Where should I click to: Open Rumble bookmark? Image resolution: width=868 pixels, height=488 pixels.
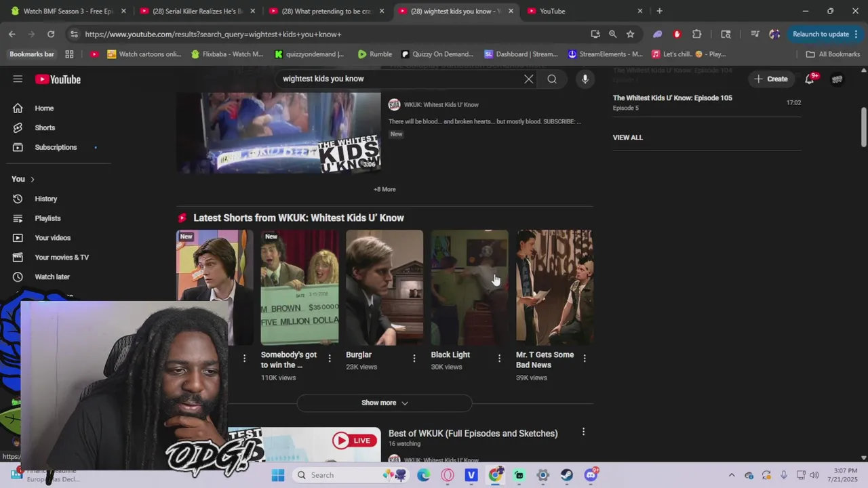coord(375,54)
